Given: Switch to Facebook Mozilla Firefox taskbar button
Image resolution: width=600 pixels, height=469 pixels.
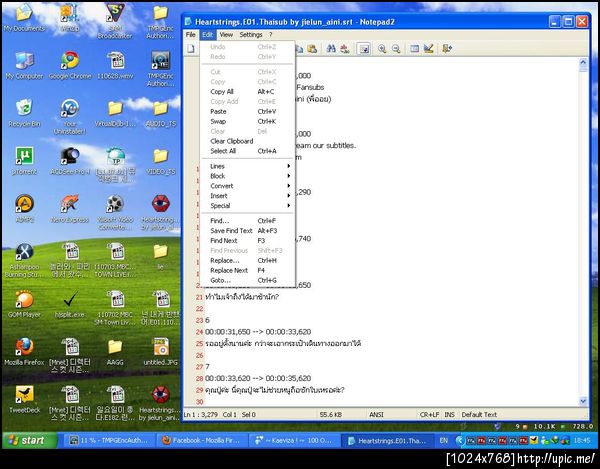Looking at the screenshot, I should (202, 441).
